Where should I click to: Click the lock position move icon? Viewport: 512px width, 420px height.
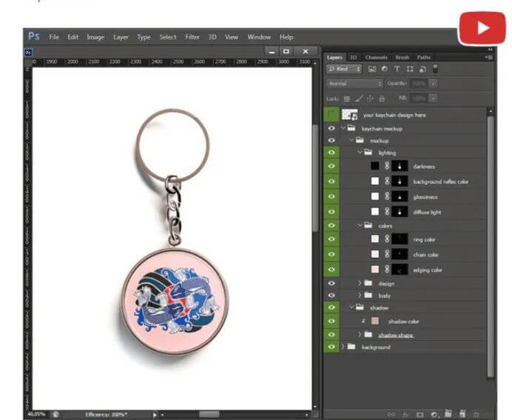coord(370,98)
